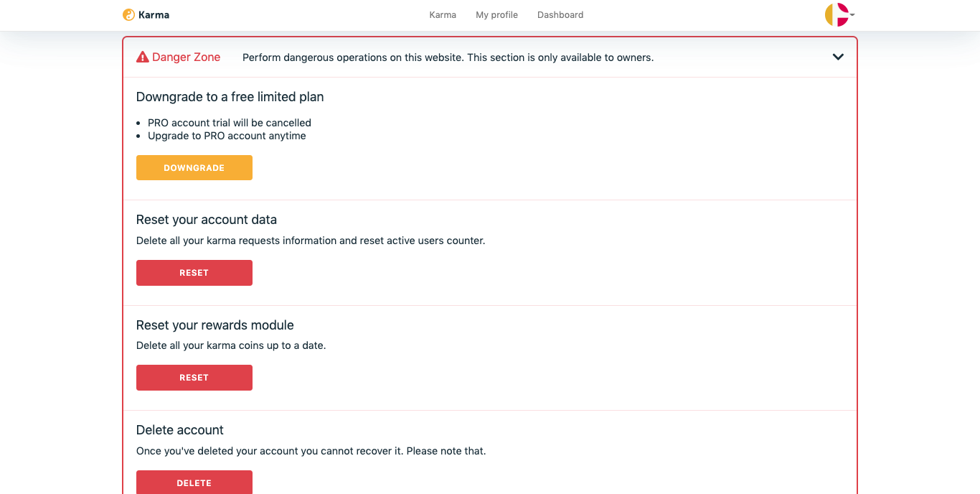Click 'PRO account trial will be cancelled' bullet
Viewport: 980px width, 494px height.
pos(230,123)
